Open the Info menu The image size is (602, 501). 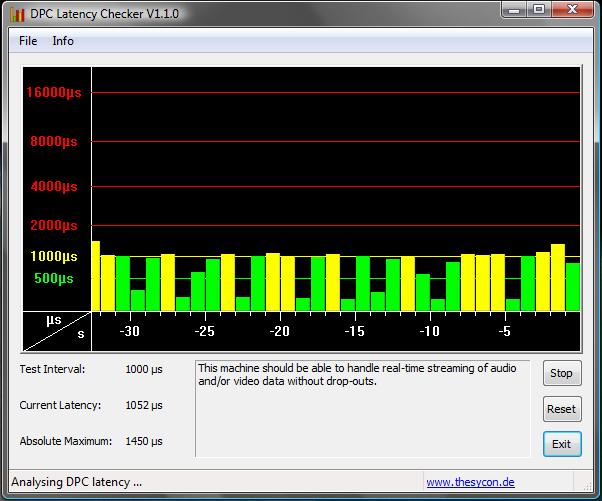coord(63,41)
